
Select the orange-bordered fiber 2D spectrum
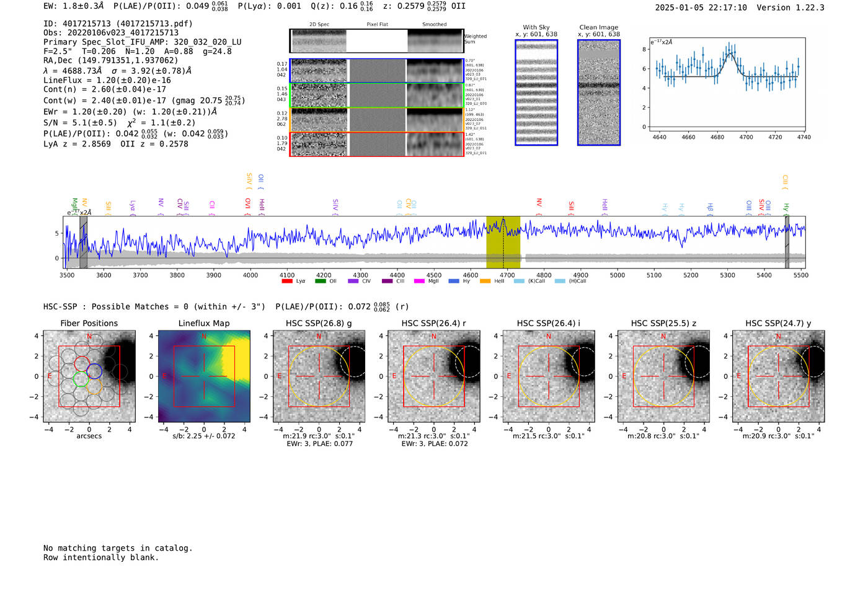coord(376,120)
